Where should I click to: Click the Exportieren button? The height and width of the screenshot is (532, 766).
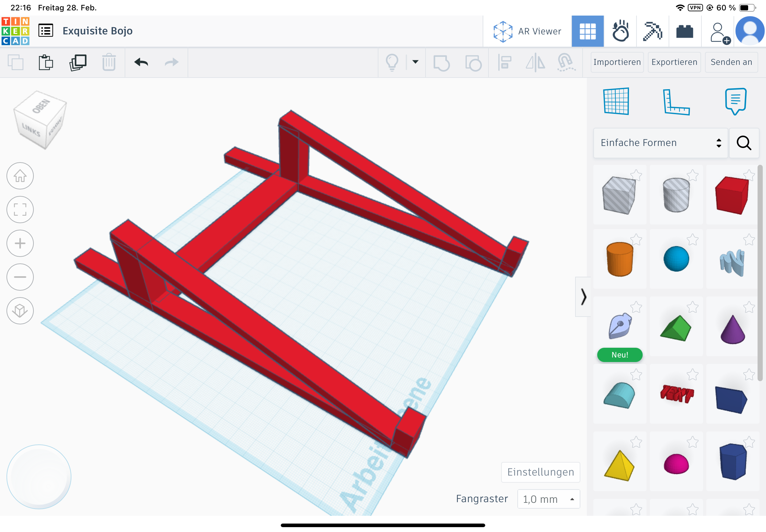click(x=674, y=62)
